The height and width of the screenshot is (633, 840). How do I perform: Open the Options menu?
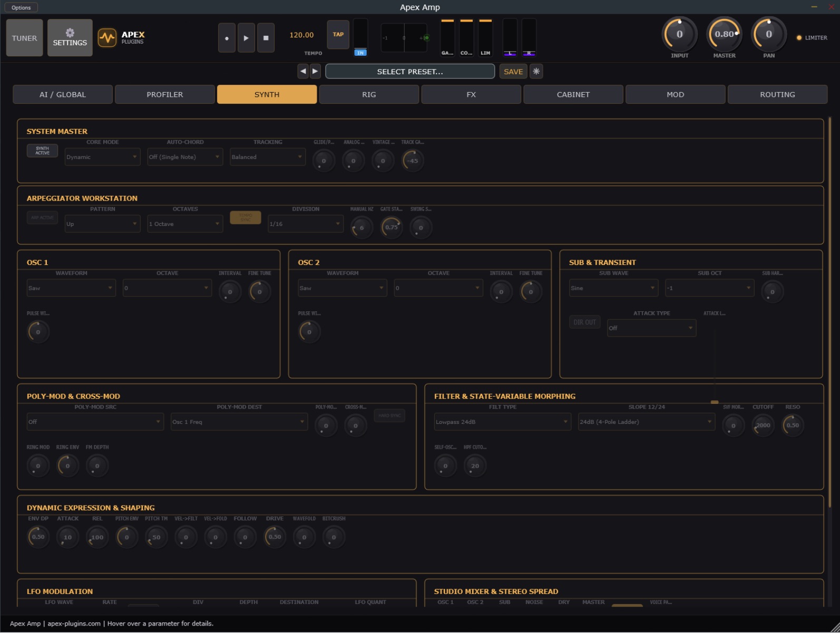[21, 7]
